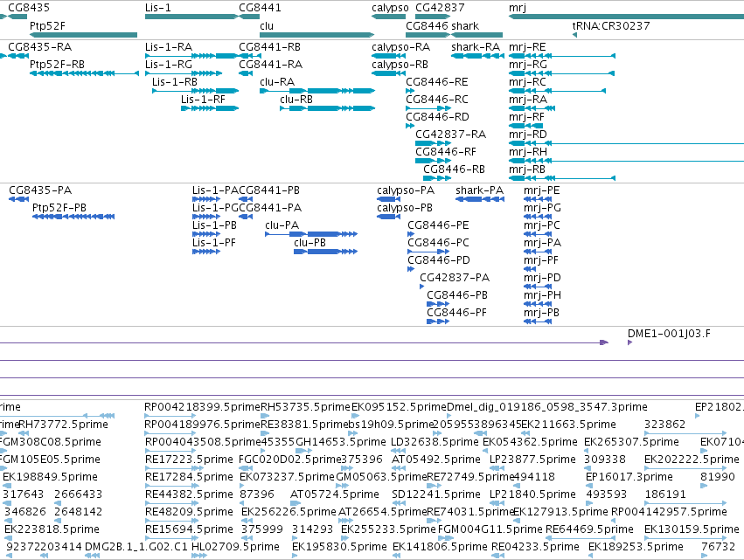Select the Ptp52F gene bar
The width and height of the screenshot is (744, 560).
(84, 35)
